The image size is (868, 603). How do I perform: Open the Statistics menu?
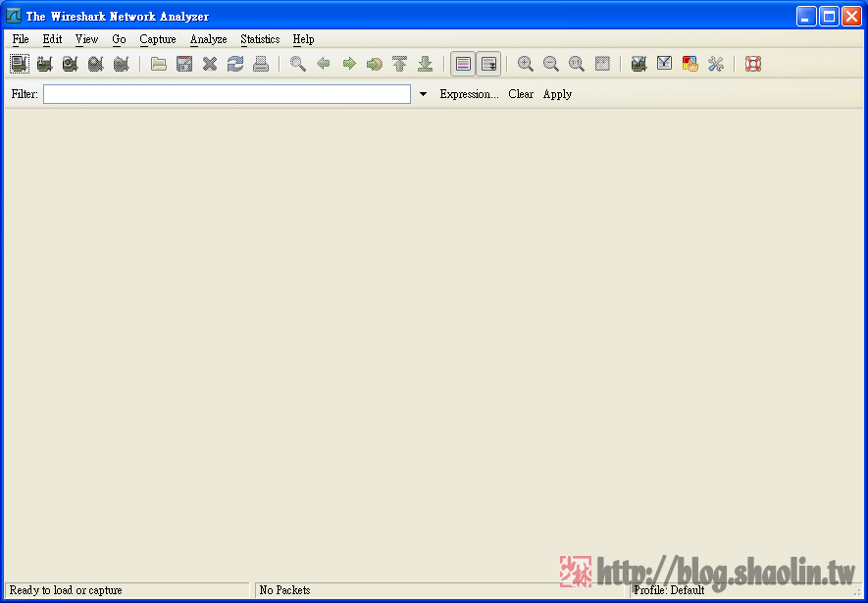(260, 39)
